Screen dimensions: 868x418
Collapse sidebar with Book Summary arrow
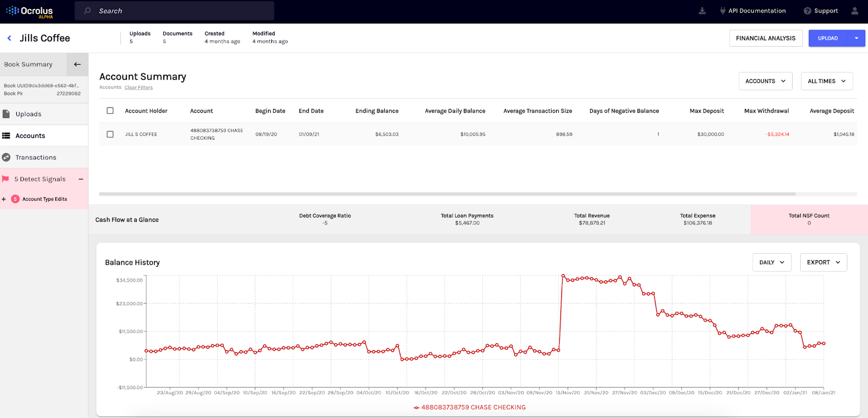pos(78,64)
